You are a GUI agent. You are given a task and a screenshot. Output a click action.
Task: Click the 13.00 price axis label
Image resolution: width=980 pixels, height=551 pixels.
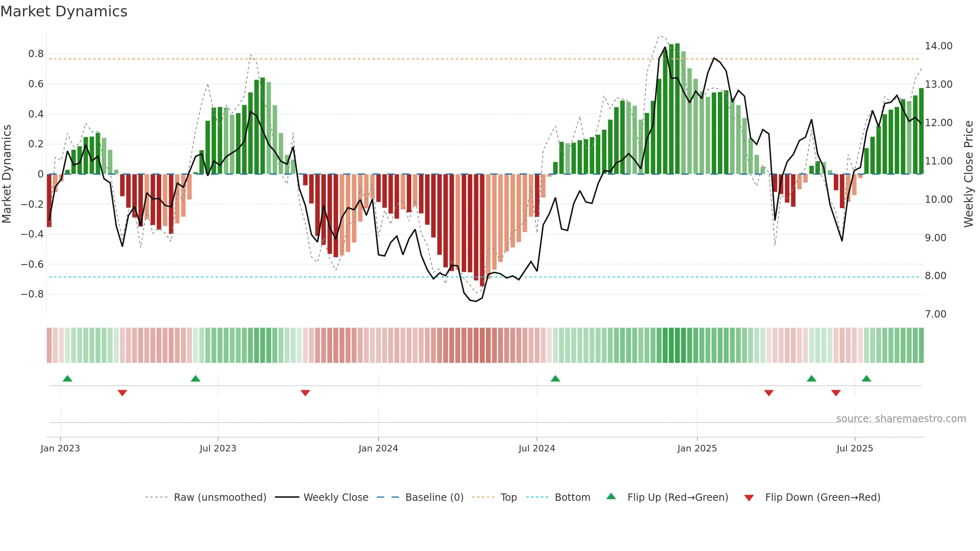click(939, 84)
